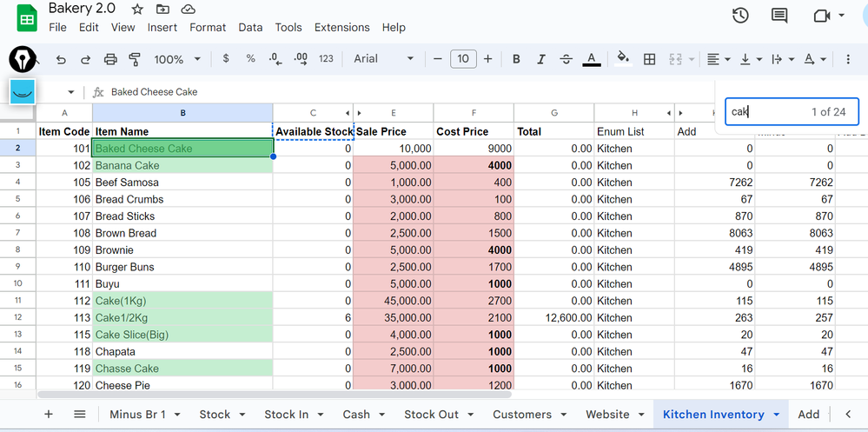Image resolution: width=868 pixels, height=432 pixels.
Task: Format as percent
Action: pos(251,59)
